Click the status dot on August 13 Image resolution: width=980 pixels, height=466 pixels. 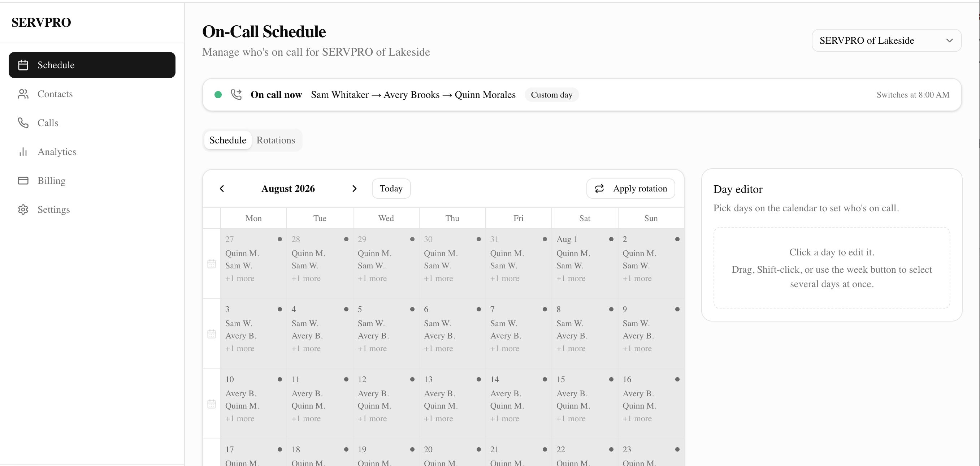(478, 379)
